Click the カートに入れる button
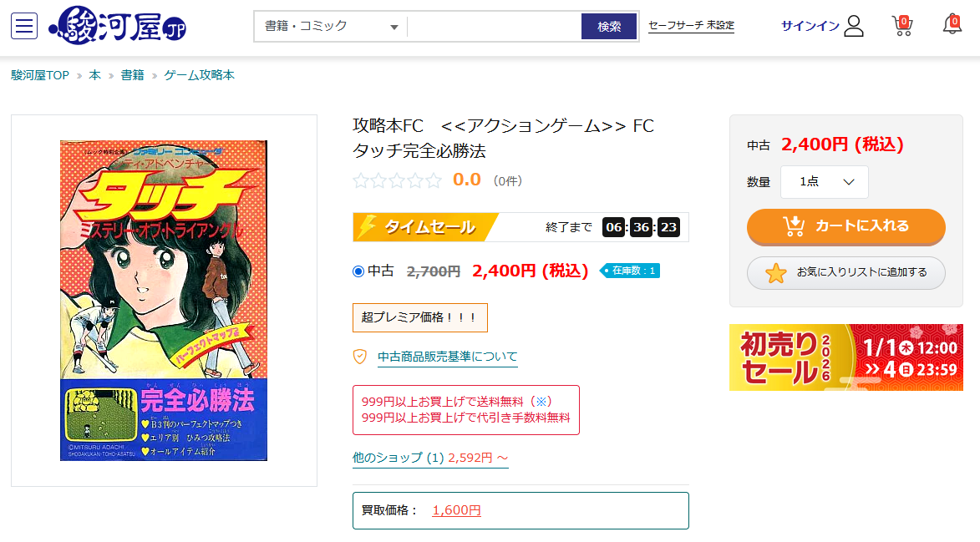Image resolution: width=980 pixels, height=542 pixels. point(845,226)
